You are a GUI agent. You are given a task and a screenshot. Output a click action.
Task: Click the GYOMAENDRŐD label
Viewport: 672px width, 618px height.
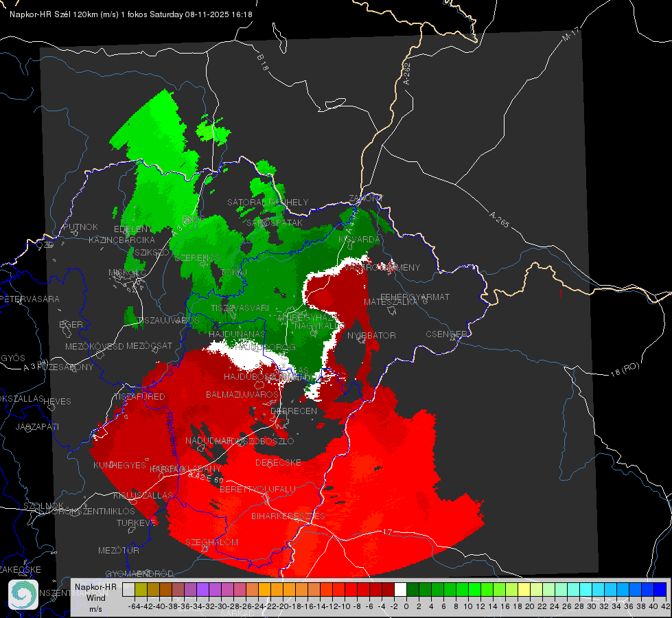tap(139, 574)
